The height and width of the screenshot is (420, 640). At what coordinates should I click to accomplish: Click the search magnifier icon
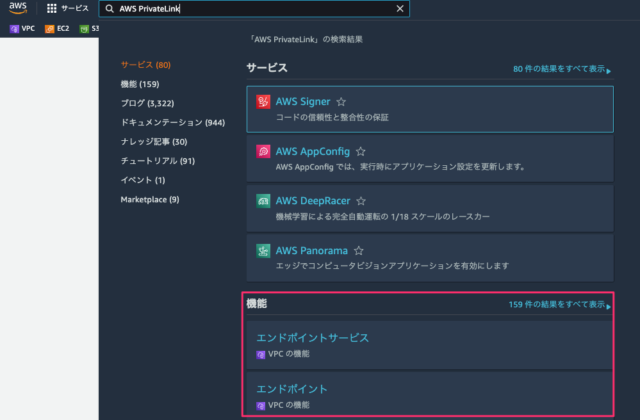109,9
